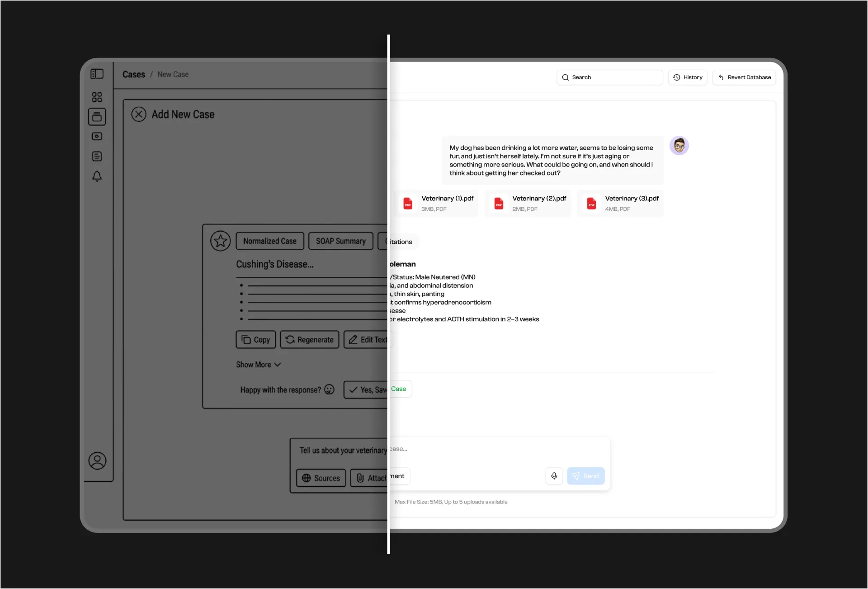The image size is (868, 589).
Task: Open History
Action: click(688, 77)
